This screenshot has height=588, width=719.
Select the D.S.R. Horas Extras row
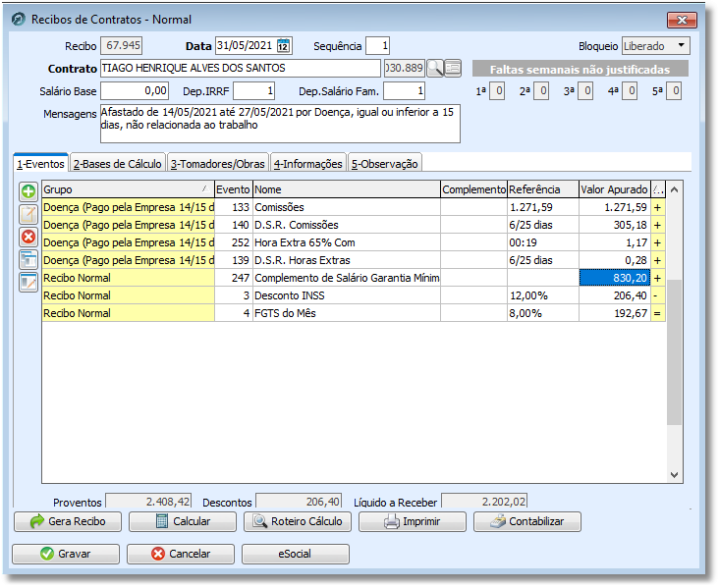coord(353,260)
